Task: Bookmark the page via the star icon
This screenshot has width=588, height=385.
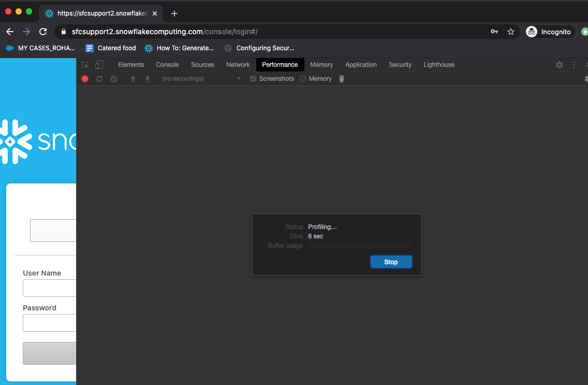Action: tap(511, 32)
